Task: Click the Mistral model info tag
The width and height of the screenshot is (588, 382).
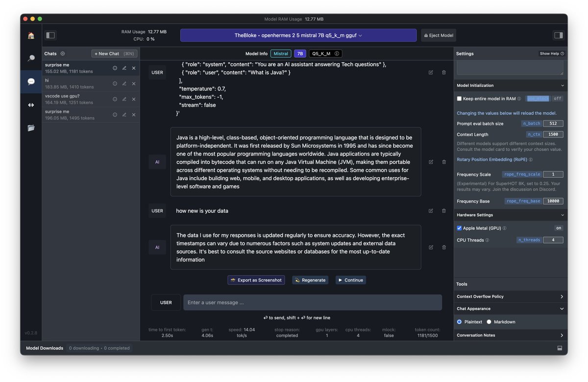Action: (x=281, y=54)
